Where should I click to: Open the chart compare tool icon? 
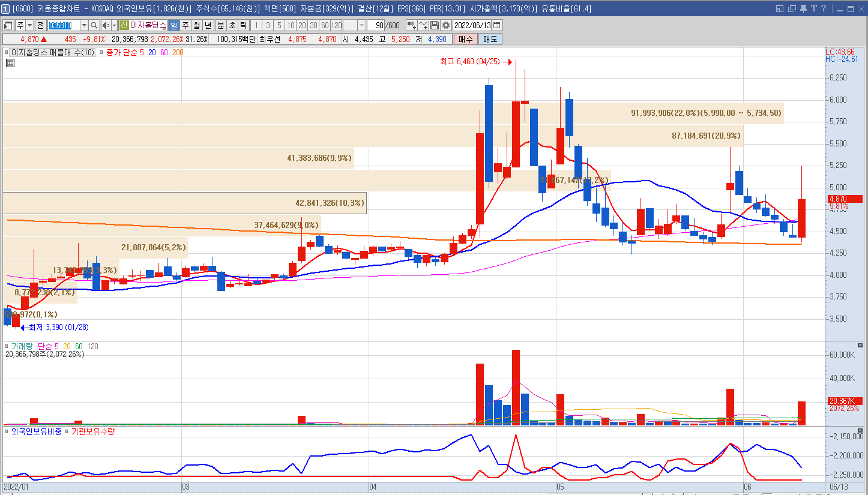pos(412,25)
